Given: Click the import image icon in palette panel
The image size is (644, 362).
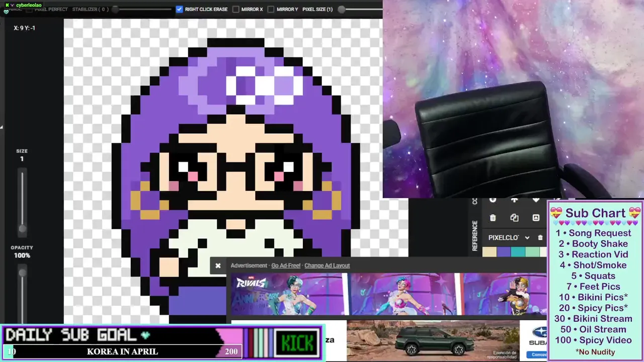Looking at the screenshot, I should pyautogui.click(x=536, y=218).
